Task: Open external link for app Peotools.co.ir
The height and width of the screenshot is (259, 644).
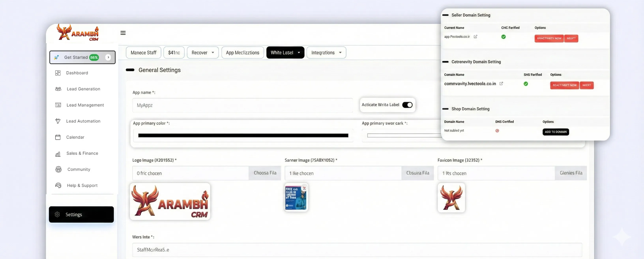Action: click(475, 37)
